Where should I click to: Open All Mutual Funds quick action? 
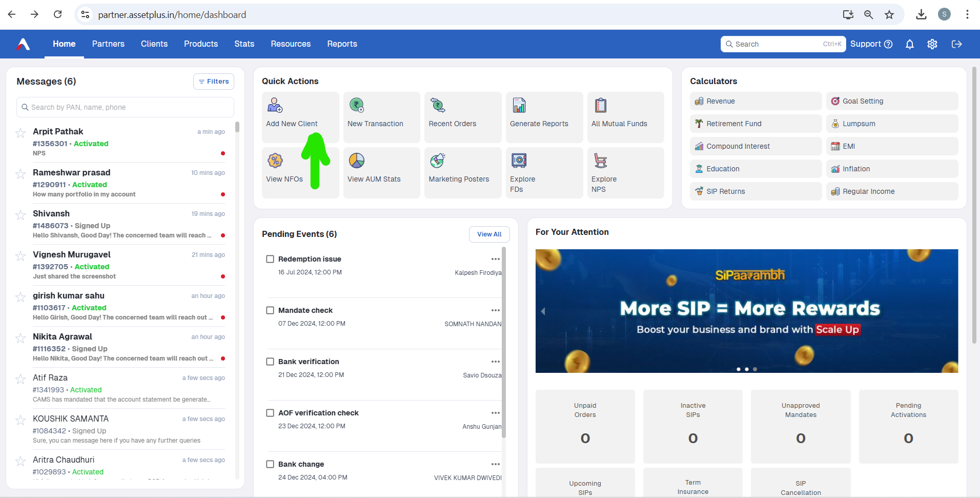pyautogui.click(x=626, y=117)
